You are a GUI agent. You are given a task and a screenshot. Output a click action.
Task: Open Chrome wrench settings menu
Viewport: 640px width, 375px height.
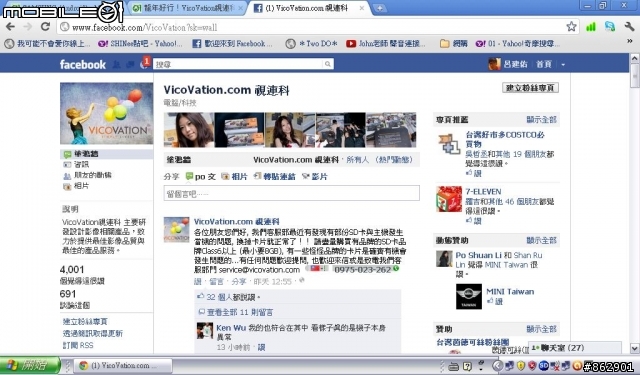tap(629, 27)
